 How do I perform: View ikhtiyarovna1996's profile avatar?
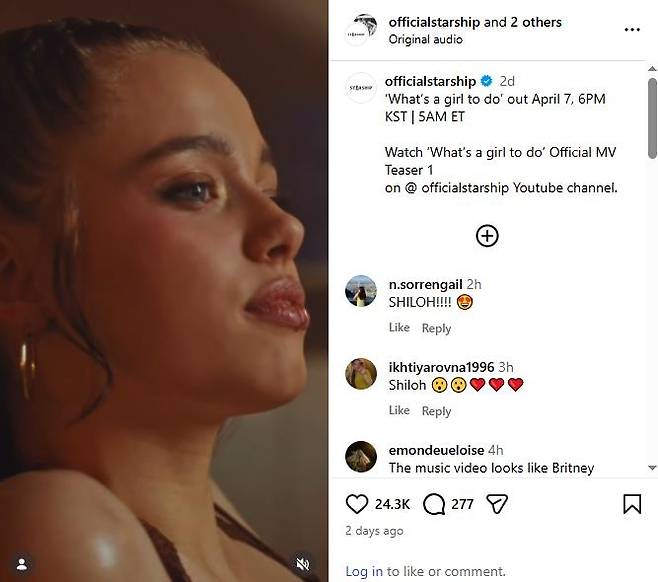[x=361, y=373]
